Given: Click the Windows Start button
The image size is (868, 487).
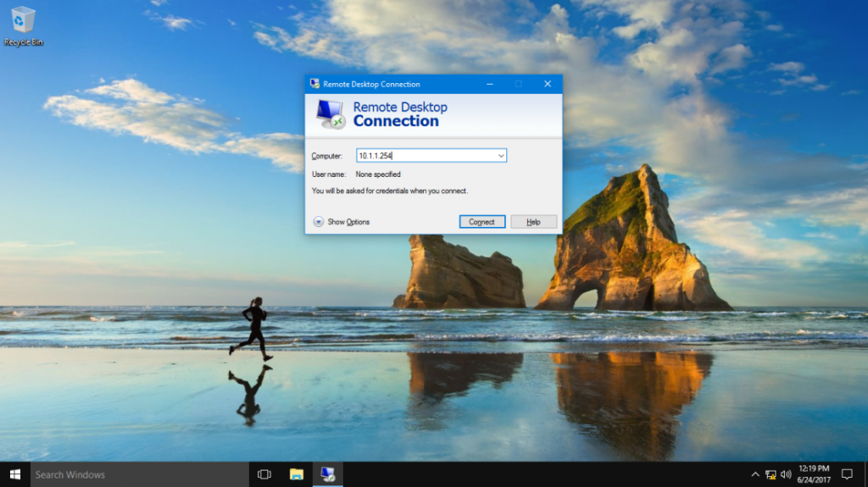Looking at the screenshot, I should (x=14, y=474).
